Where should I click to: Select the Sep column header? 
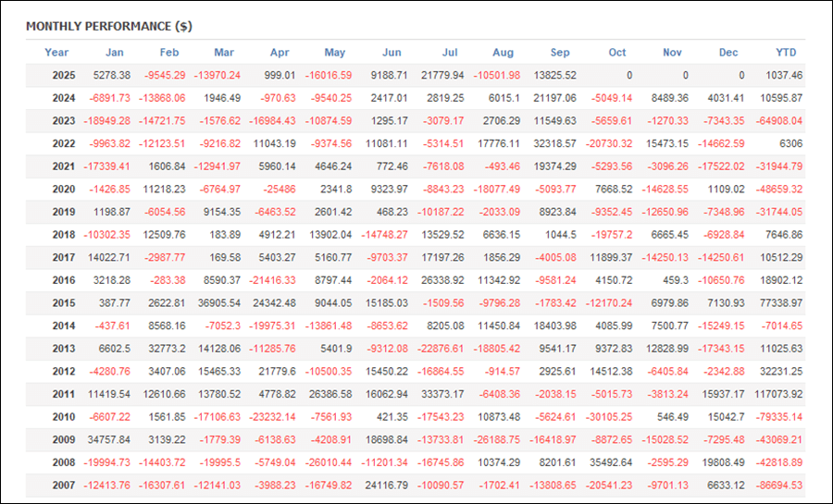click(560, 53)
